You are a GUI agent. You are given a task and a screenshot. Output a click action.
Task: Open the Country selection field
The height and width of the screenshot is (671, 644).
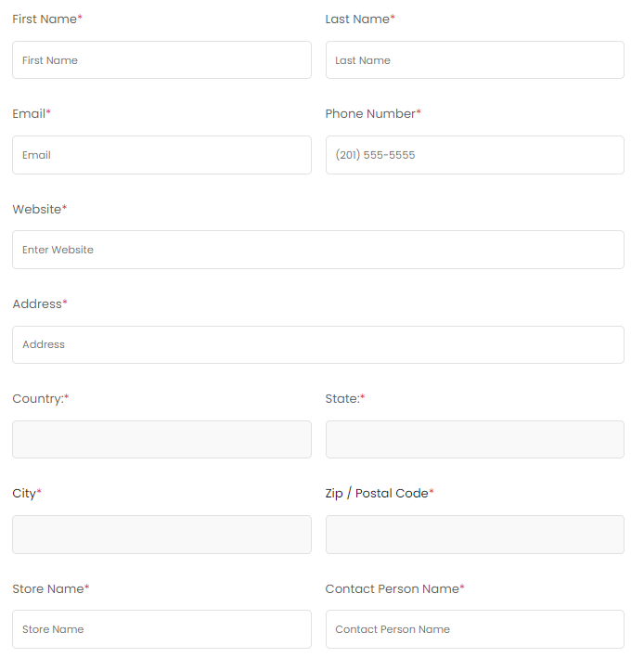pos(161,440)
